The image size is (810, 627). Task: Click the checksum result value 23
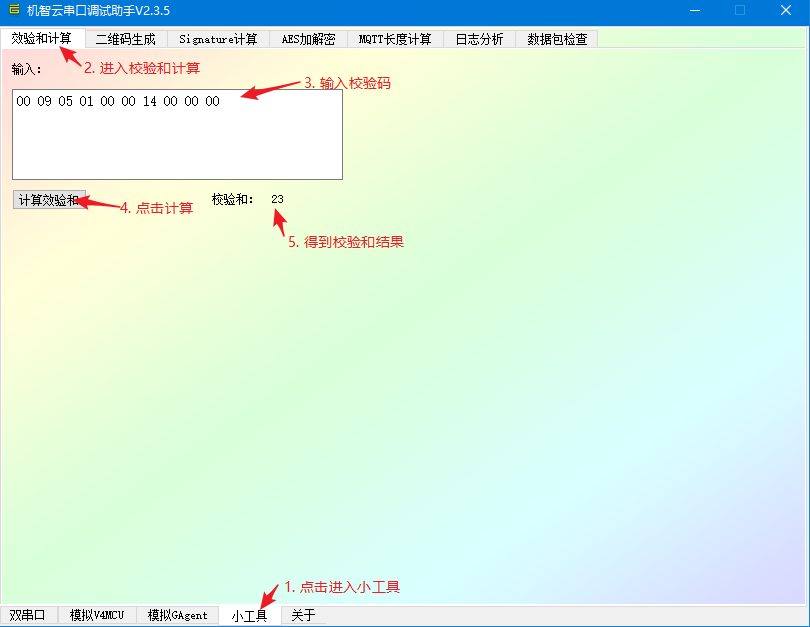pyautogui.click(x=277, y=199)
